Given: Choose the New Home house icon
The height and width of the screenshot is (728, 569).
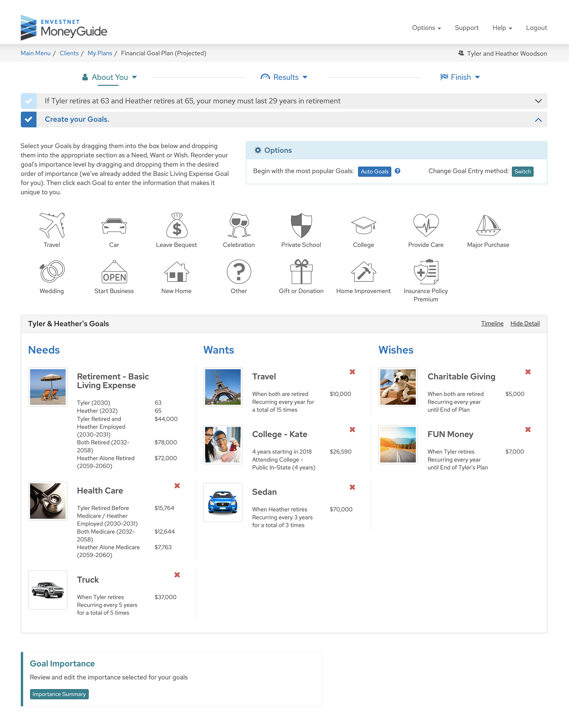Looking at the screenshot, I should click(x=177, y=272).
